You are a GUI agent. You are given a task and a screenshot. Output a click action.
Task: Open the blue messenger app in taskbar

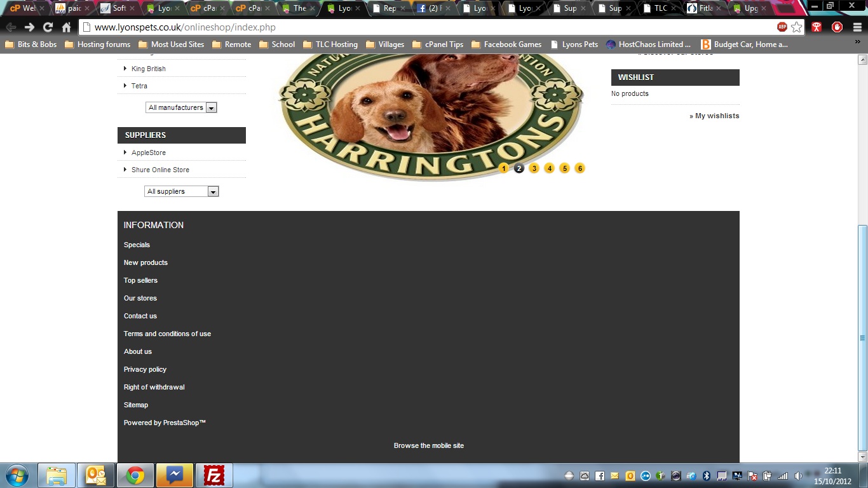175,475
